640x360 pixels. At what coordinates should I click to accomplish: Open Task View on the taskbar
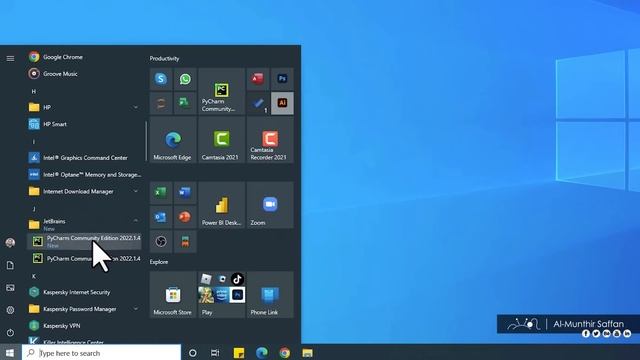pyautogui.click(x=215, y=353)
